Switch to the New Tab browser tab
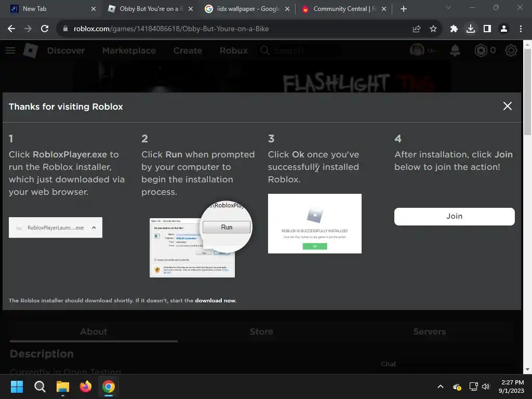 (x=51, y=9)
